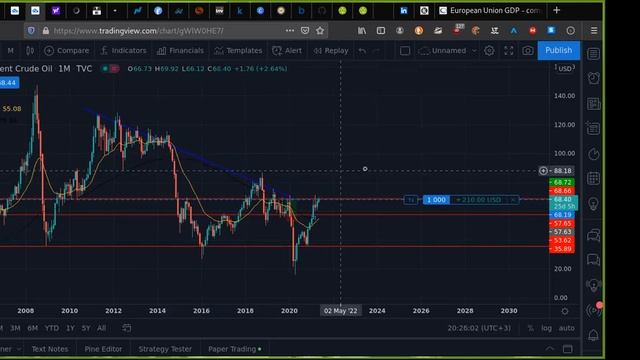Open the private chat panel
This screenshot has height=360, width=640.
point(593,260)
